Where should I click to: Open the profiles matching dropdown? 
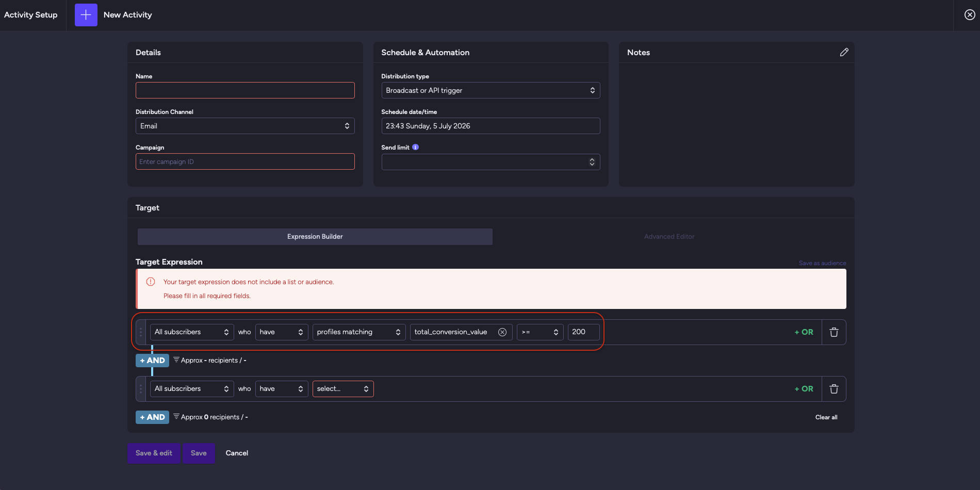pos(359,332)
